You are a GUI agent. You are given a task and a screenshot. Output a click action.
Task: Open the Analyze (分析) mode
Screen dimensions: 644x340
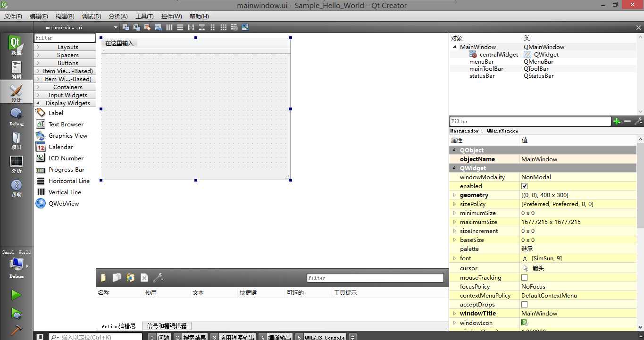[x=17, y=164]
